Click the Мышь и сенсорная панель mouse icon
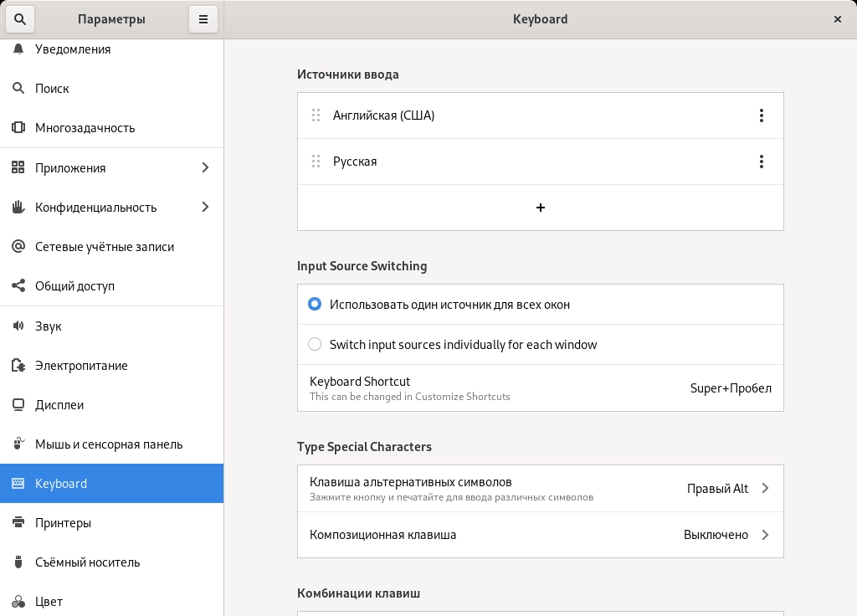This screenshot has height=616, width=857. (18, 444)
